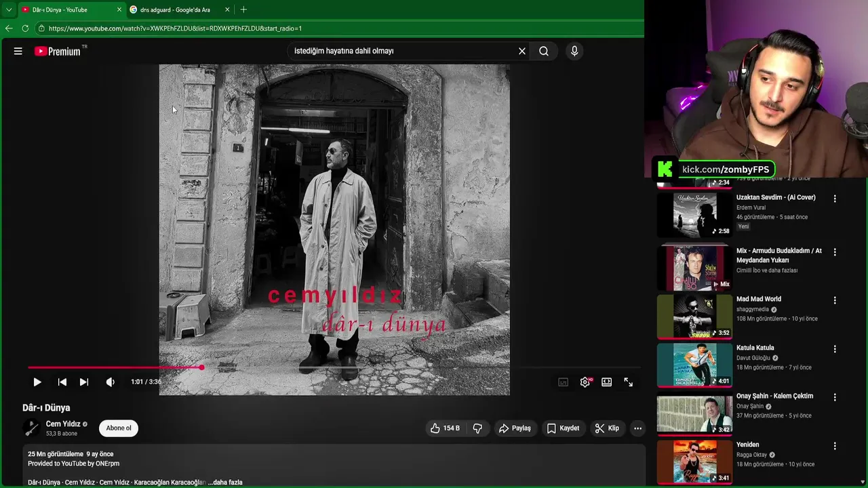Go to YouTube Premium home logo
Viewport: 868px width, 488px height.
pyautogui.click(x=58, y=51)
